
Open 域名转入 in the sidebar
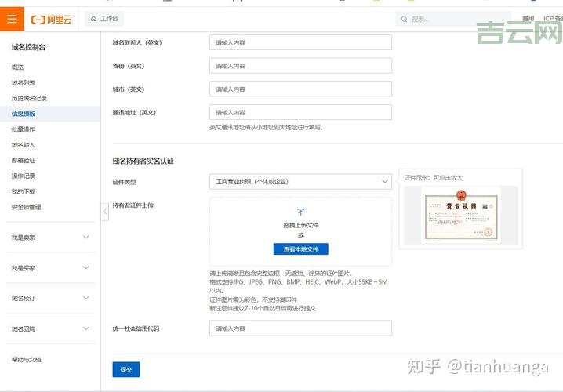(24, 145)
